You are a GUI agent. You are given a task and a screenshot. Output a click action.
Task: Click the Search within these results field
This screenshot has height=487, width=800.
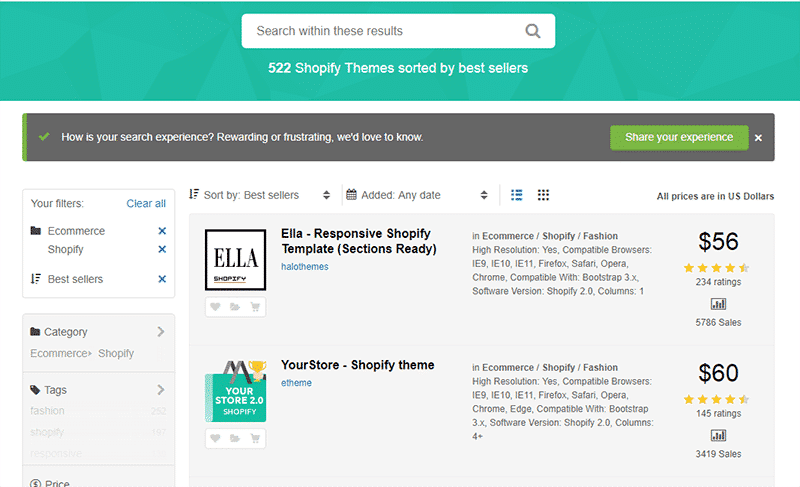pyautogui.click(x=385, y=31)
